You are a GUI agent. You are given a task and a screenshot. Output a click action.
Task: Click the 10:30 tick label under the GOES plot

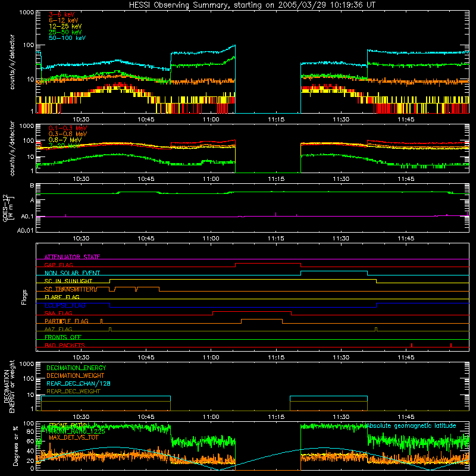point(81,239)
